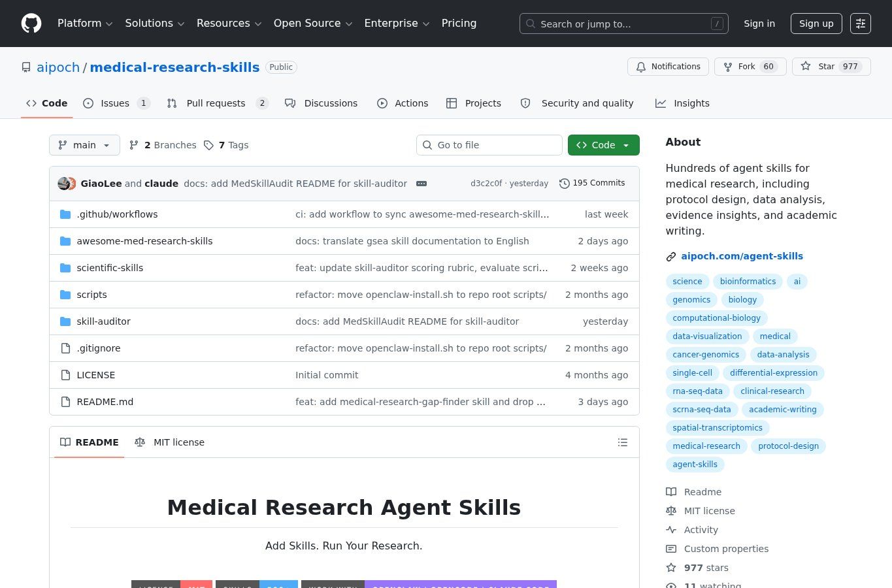The height and width of the screenshot is (588, 892).
Task: Open the 195 Commits link
Action: coord(592,184)
